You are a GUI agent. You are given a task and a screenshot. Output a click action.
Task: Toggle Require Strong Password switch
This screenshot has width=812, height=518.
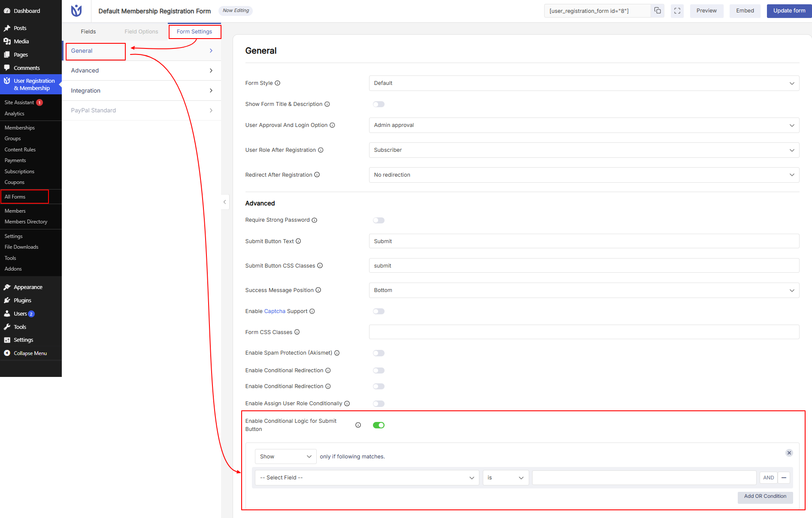(379, 220)
